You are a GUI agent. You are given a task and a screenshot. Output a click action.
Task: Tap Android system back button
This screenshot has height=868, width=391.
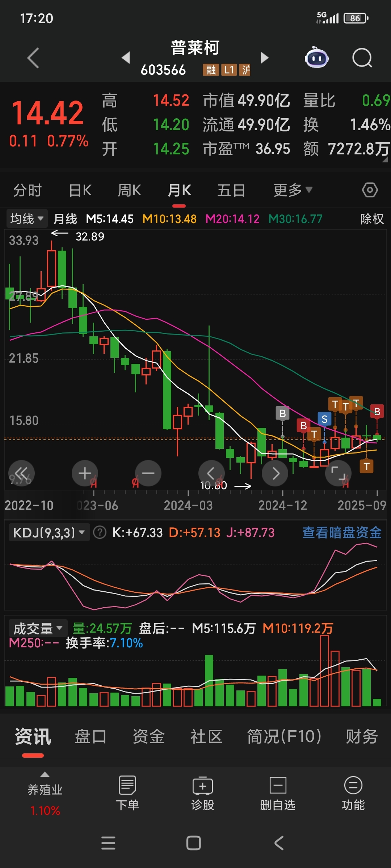(279, 843)
